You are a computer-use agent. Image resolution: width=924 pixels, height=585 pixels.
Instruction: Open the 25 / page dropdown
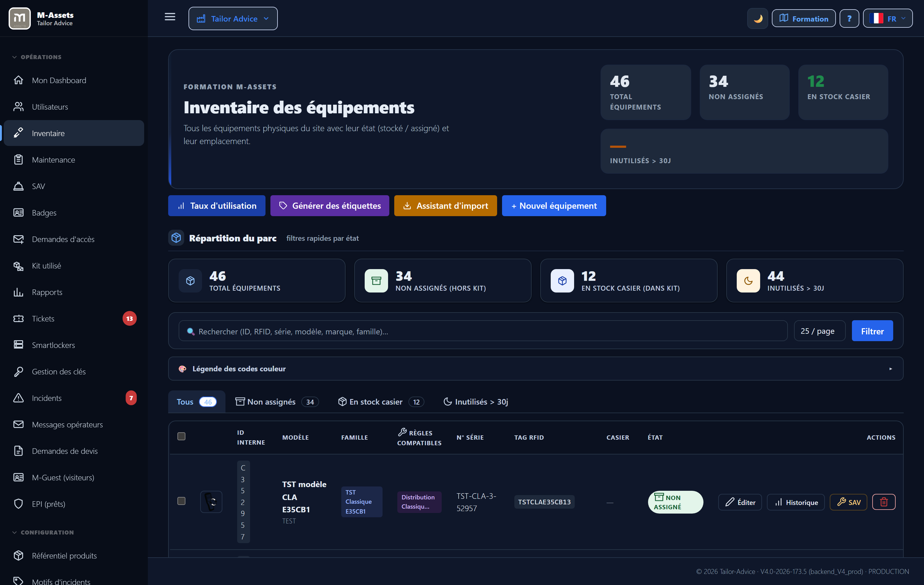[x=820, y=331]
